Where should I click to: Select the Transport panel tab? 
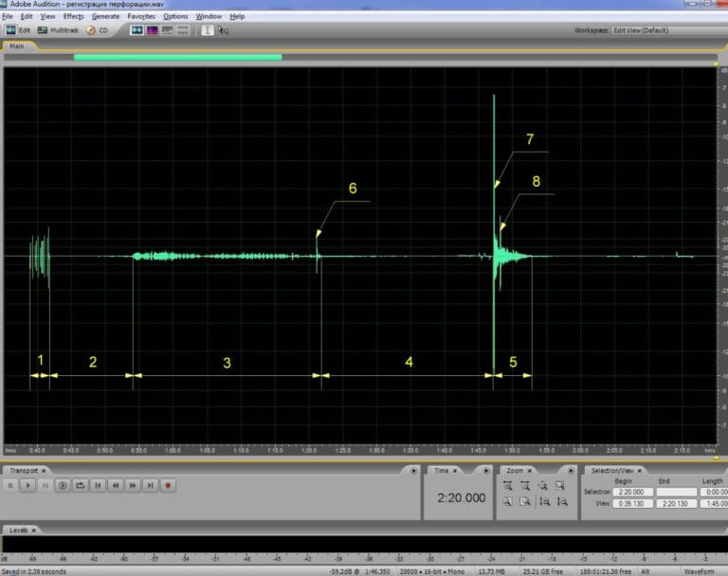[x=23, y=470]
